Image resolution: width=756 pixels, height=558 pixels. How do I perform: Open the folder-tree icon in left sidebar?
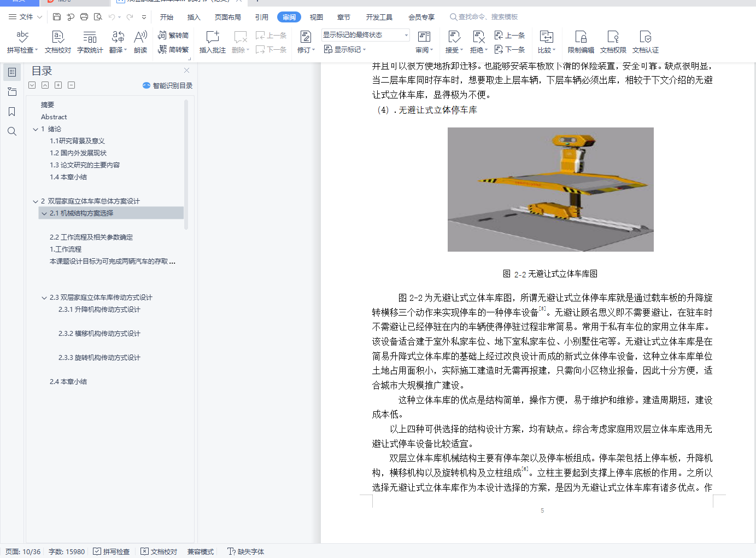pyautogui.click(x=12, y=92)
